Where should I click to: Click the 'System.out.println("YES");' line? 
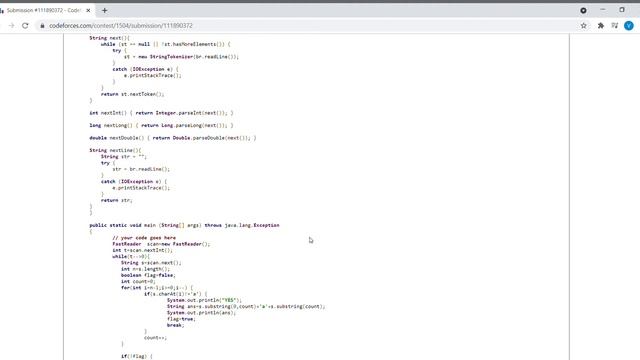tap(204, 300)
